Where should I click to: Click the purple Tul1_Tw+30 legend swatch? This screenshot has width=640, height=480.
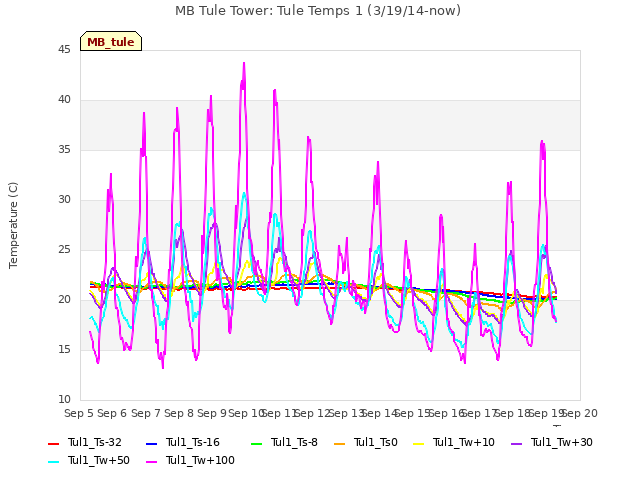[517, 443]
